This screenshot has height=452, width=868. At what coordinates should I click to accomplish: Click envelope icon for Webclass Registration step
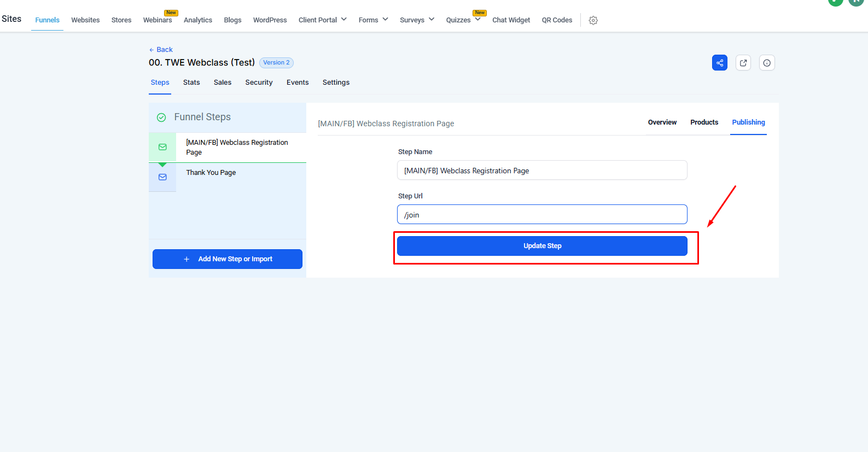pyautogui.click(x=162, y=147)
